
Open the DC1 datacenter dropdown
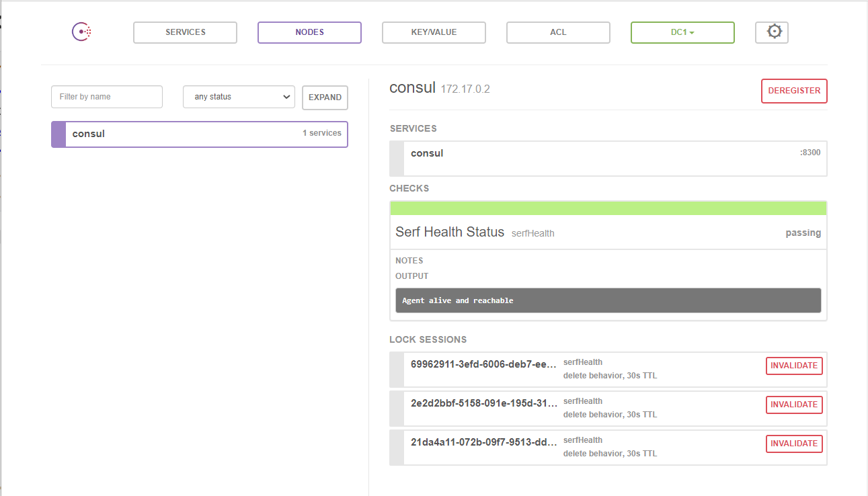tap(682, 32)
